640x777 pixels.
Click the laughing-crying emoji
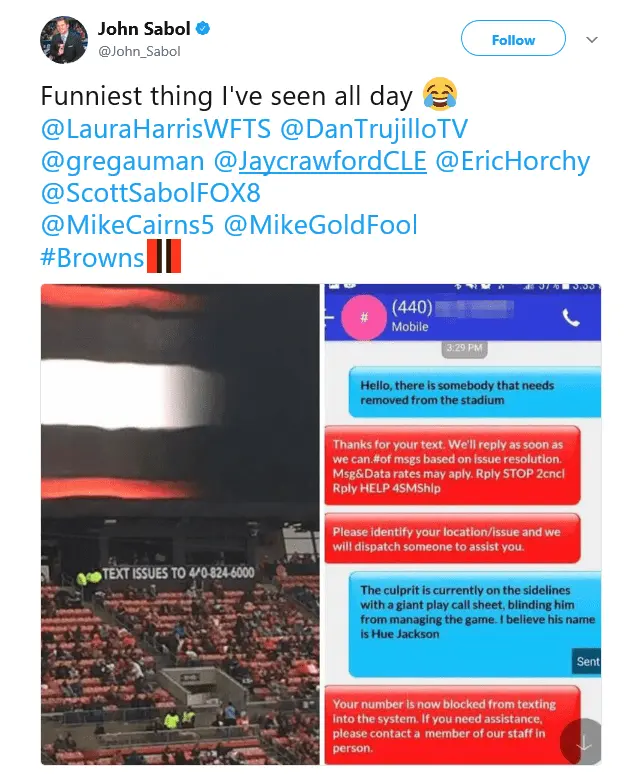pyautogui.click(x=439, y=94)
